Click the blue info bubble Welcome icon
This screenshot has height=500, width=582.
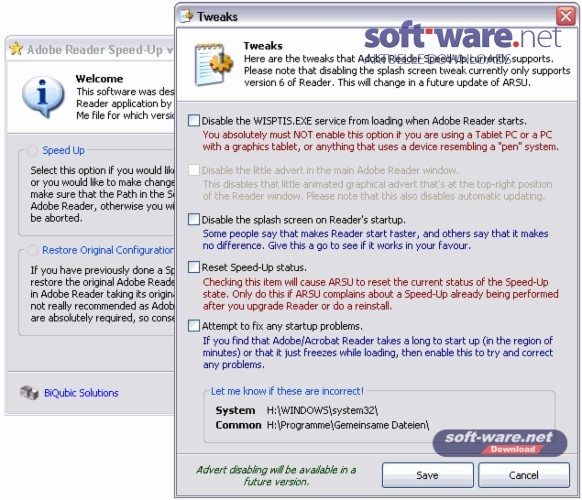[42, 96]
